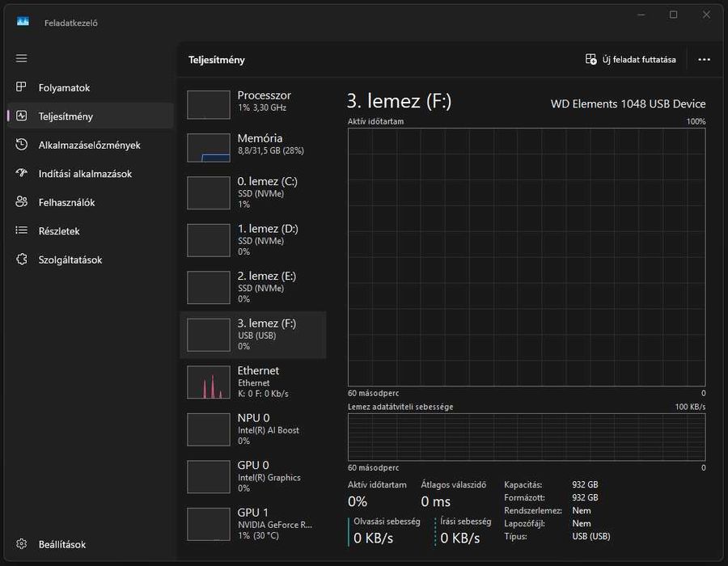Click the Lapozófájl: label
Viewport: 728px width, 566px height.
click(x=525, y=523)
